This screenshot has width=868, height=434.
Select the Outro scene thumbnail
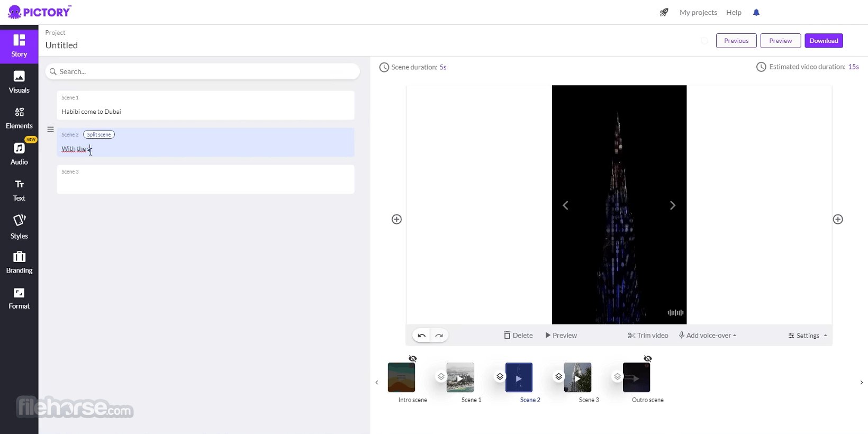click(636, 377)
